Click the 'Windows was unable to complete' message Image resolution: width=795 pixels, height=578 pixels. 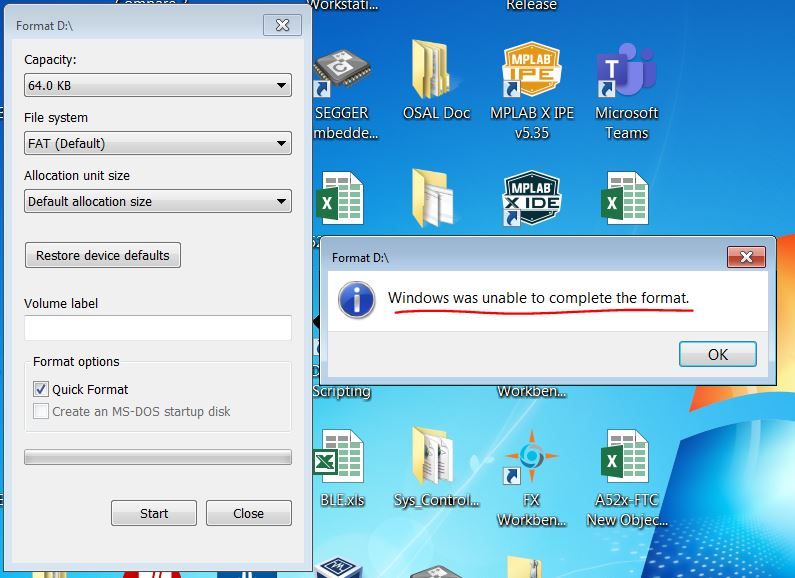pos(538,298)
